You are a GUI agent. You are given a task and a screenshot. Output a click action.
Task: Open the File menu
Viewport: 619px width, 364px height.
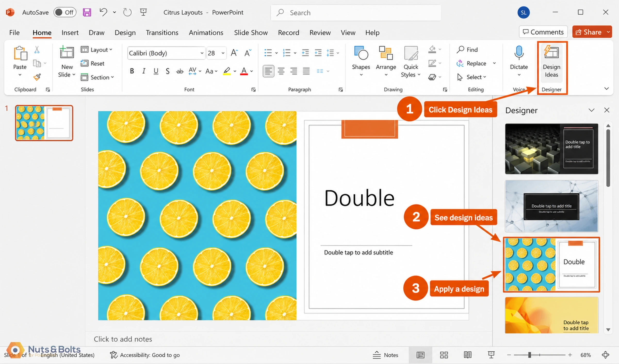[14, 32]
